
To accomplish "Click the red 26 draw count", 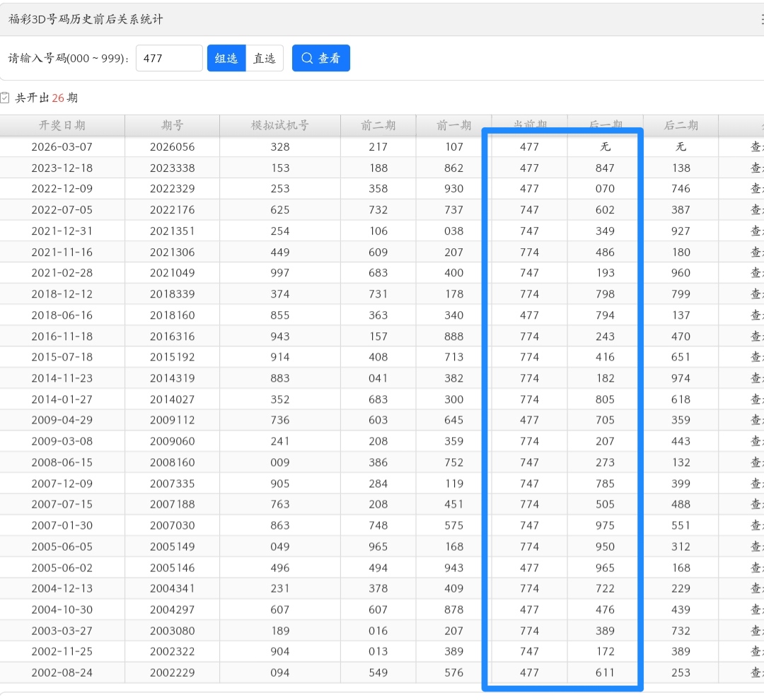I will point(58,98).
